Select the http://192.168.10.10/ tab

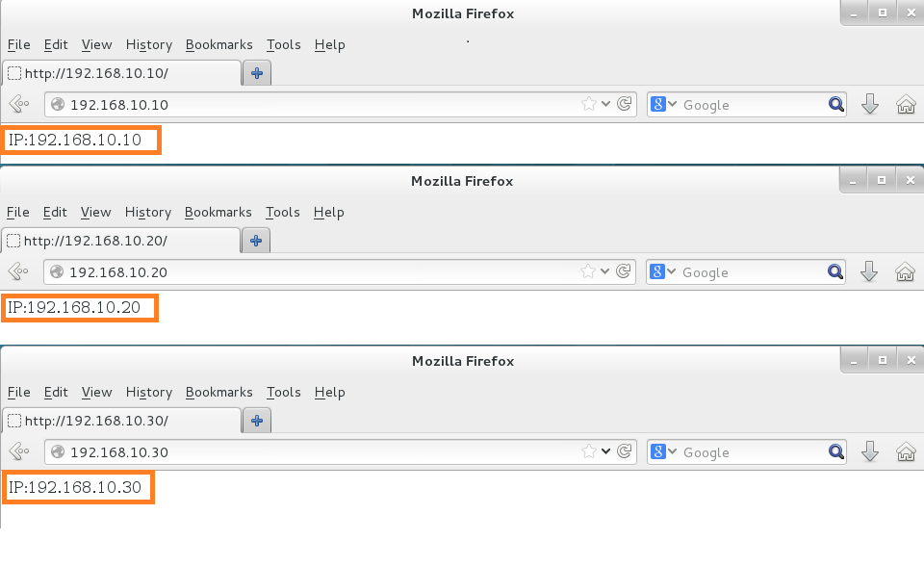[121, 73]
